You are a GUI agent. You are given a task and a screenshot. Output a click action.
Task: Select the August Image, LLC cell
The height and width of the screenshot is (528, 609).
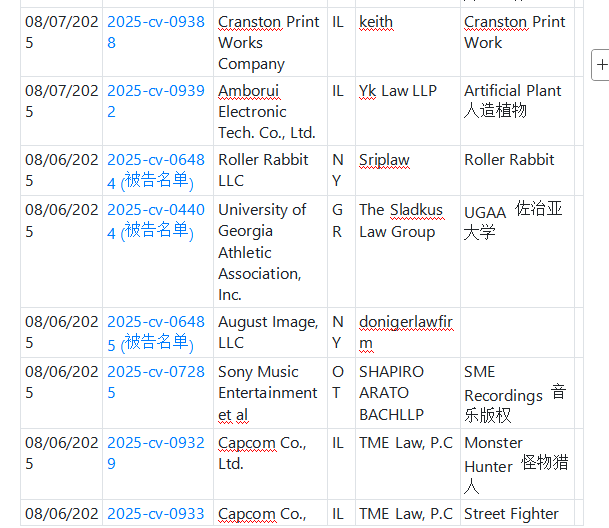pyautogui.click(x=270, y=333)
